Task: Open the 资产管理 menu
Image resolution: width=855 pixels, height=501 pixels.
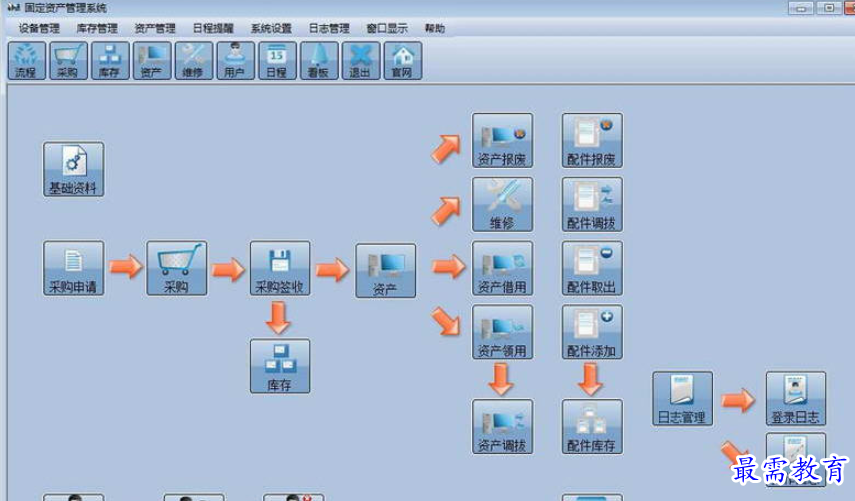Action: (155, 28)
